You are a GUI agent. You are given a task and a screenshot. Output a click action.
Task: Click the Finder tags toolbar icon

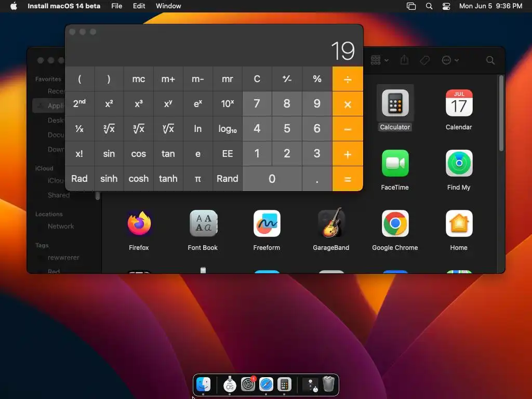tap(424, 60)
